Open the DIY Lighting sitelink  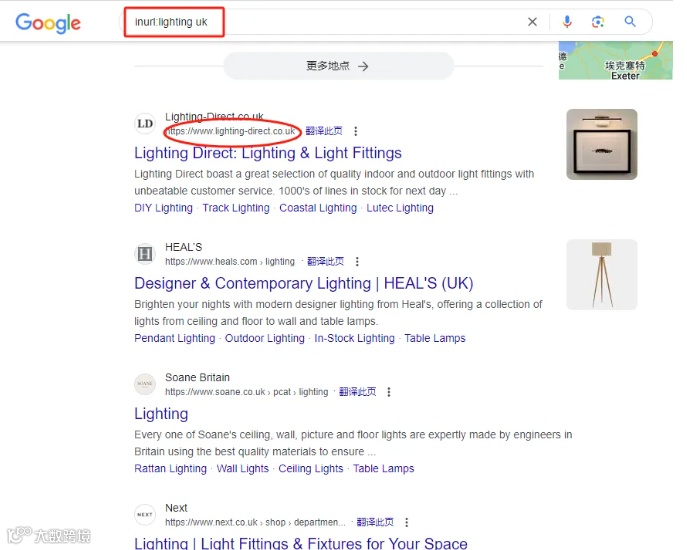click(x=163, y=208)
